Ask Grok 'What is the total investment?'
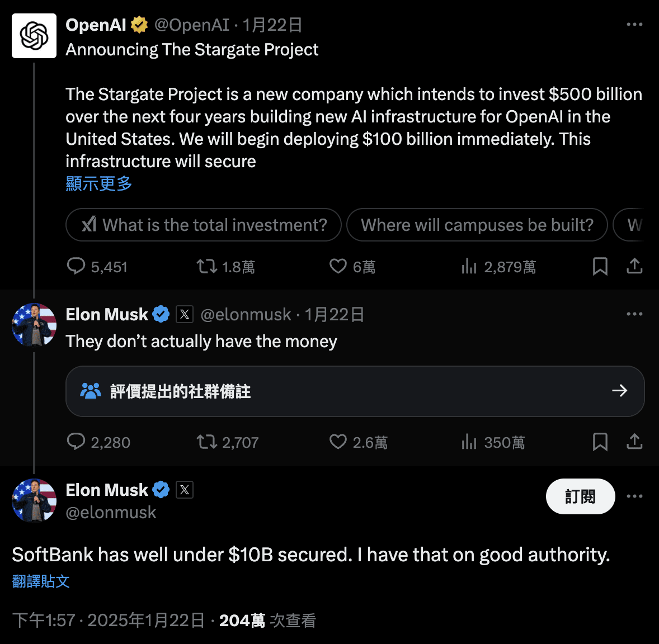This screenshot has width=659, height=644. [203, 225]
